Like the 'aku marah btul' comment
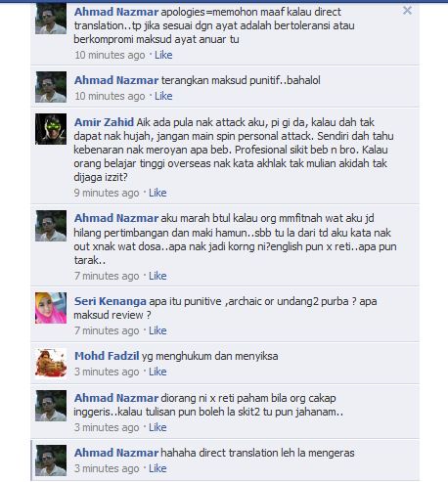This screenshot has height=482, width=448. point(157,276)
